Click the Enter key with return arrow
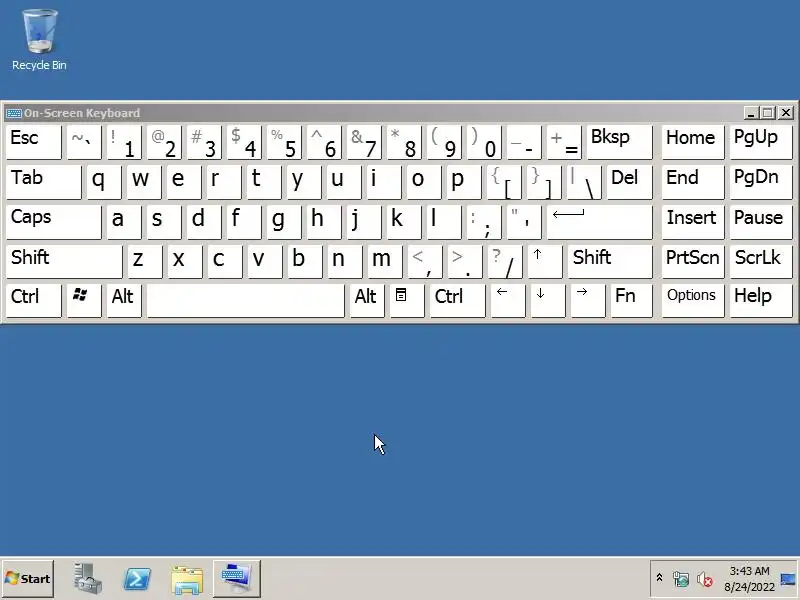This screenshot has height=600, width=800. (599, 221)
